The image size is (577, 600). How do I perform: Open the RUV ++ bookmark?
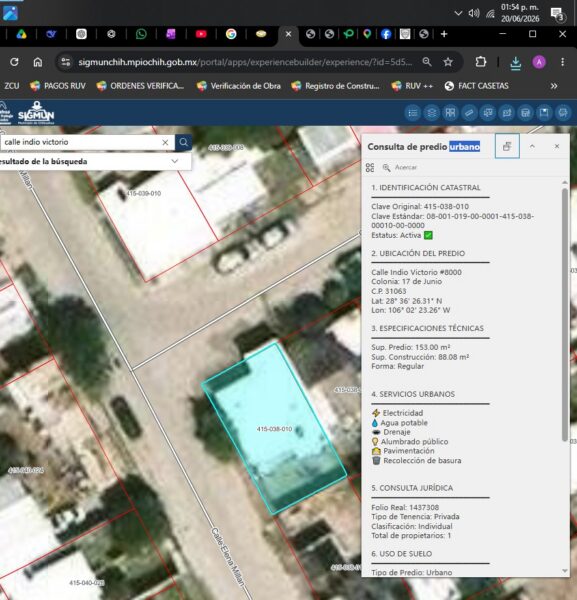tap(412, 86)
